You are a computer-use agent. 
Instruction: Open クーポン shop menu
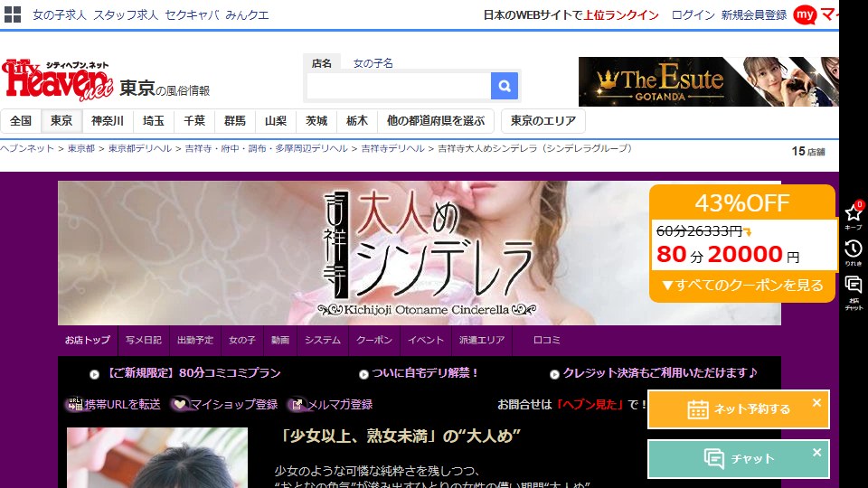[374, 341]
